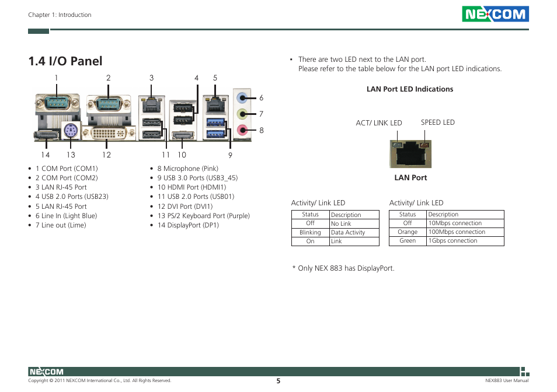Click the pink Microphone audio jack
The height and width of the screenshot is (392, 557).
(242, 130)
